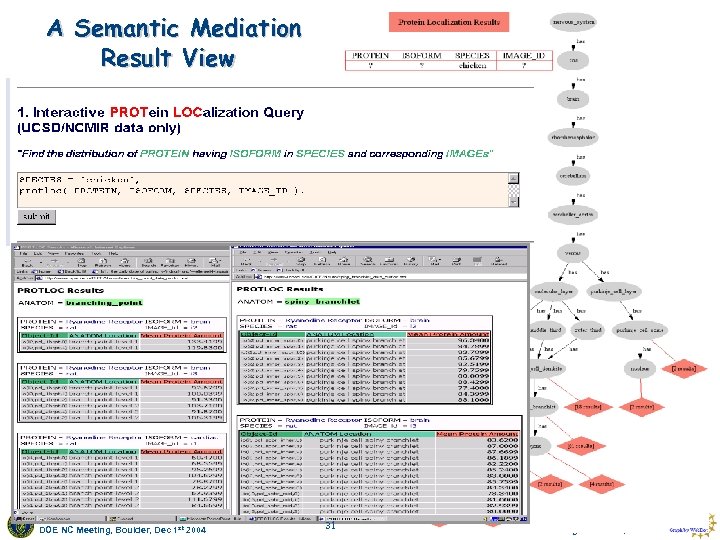This screenshot has width=720, height=540.
Task: Open the Favorites menu in left browser window
Action: pyautogui.click(x=73, y=253)
